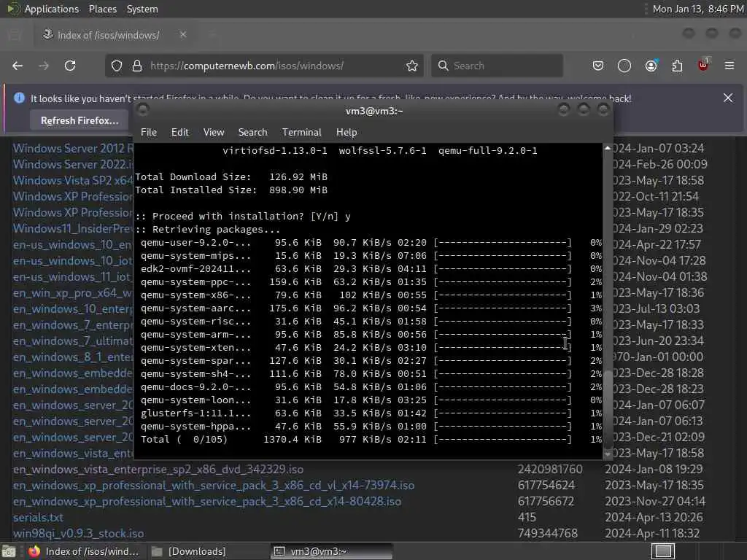Image resolution: width=747 pixels, height=560 pixels.
Task: Close the Index of /isos/windows/ tab
Action: (x=183, y=35)
